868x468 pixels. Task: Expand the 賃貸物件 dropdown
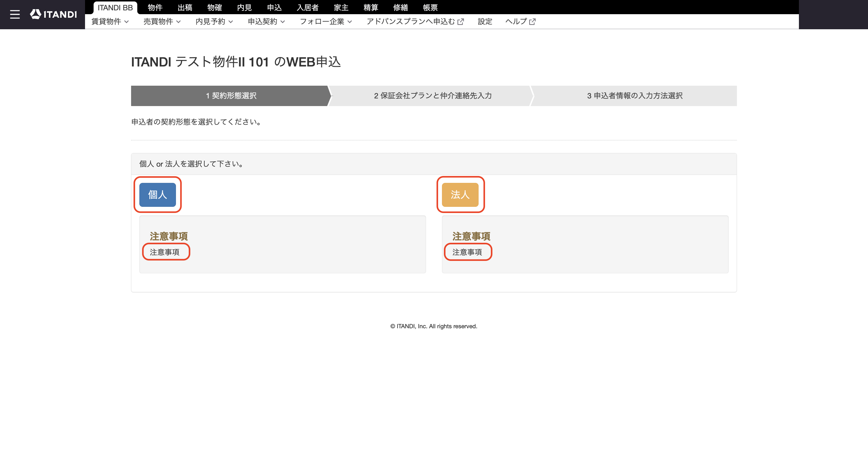coord(110,22)
